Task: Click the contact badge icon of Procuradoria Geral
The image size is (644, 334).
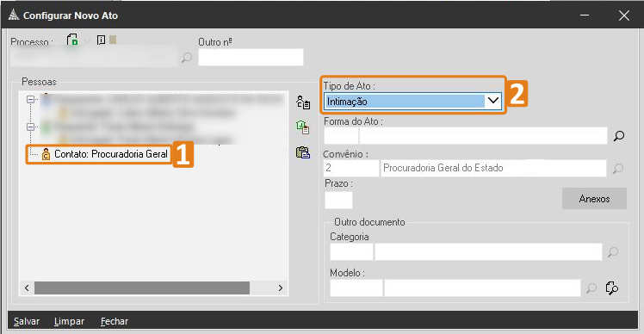Action: 46,154
